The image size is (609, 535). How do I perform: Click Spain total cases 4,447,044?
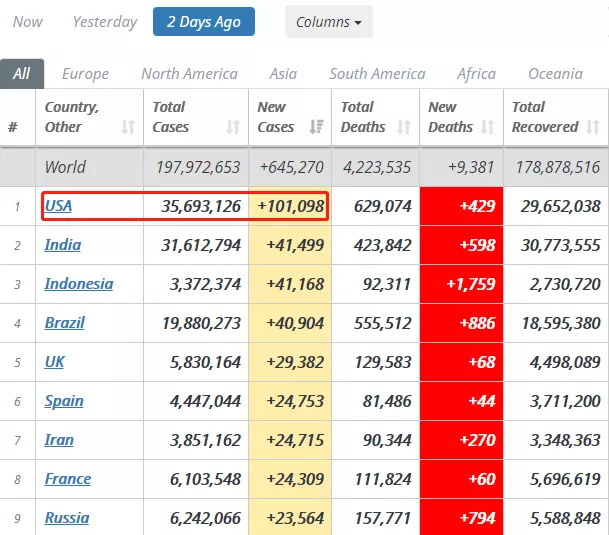205,401
